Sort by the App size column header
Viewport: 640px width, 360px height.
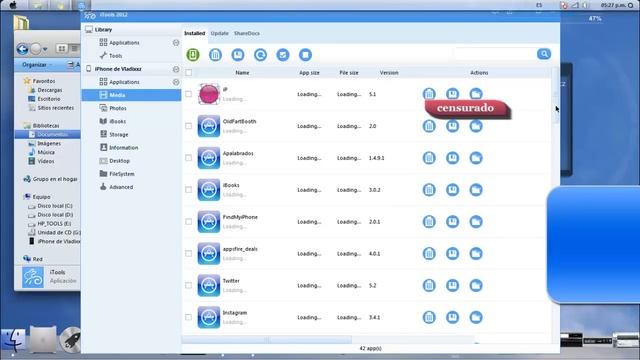[x=309, y=73]
